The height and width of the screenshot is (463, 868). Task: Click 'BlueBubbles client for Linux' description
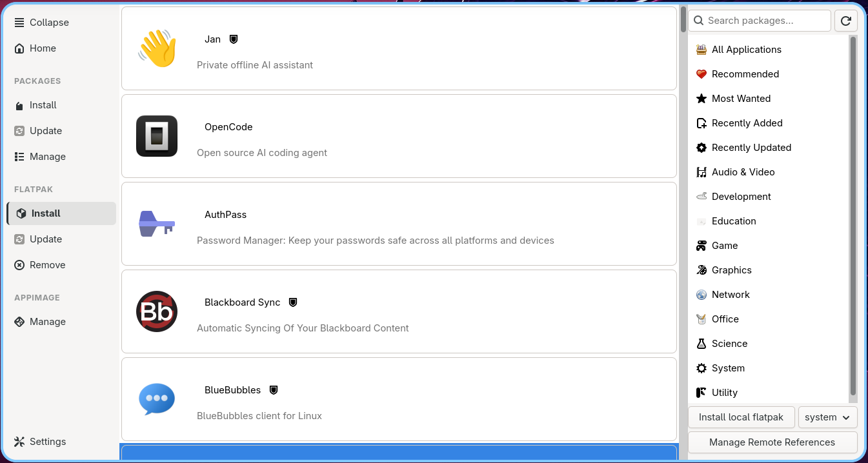(x=259, y=416)
